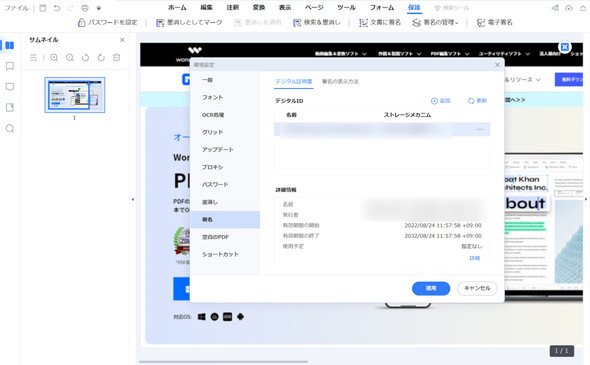Screen dimensions: 590x365
Task: Open attachment panel icon in sidebar
Action: point(10,108)
